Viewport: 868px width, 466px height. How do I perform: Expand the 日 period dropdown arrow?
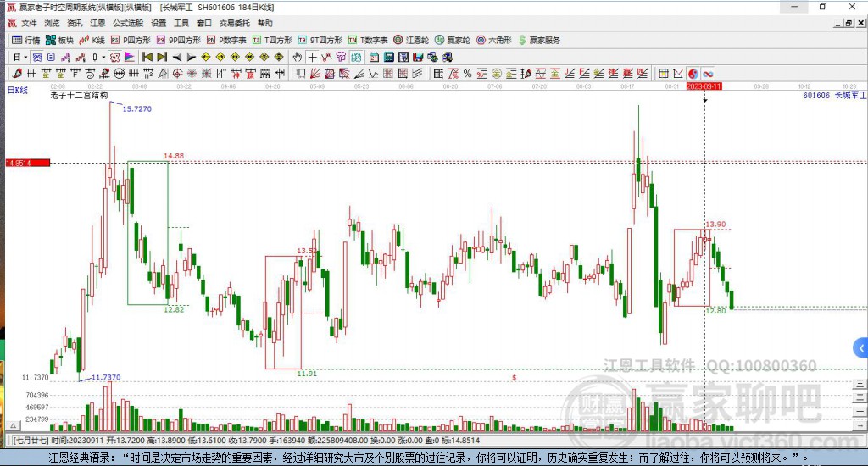pyautogui.click(x=25, y=57)
